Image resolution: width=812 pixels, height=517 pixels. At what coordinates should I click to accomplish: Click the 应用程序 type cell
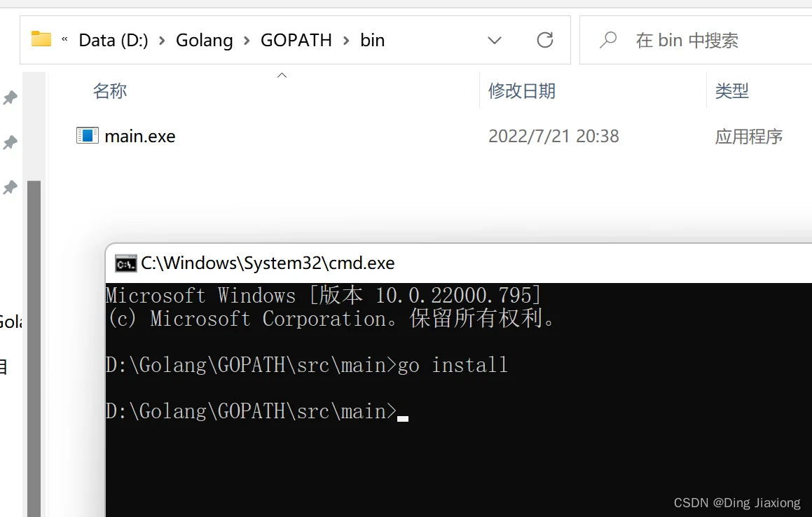pyautogui.click(x=748, y=137)
